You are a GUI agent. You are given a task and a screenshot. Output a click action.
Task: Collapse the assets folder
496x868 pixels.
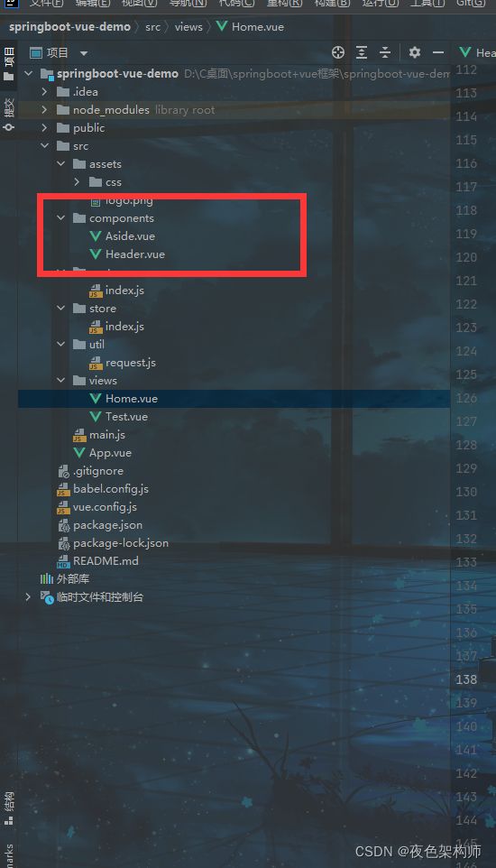[61, 164]
